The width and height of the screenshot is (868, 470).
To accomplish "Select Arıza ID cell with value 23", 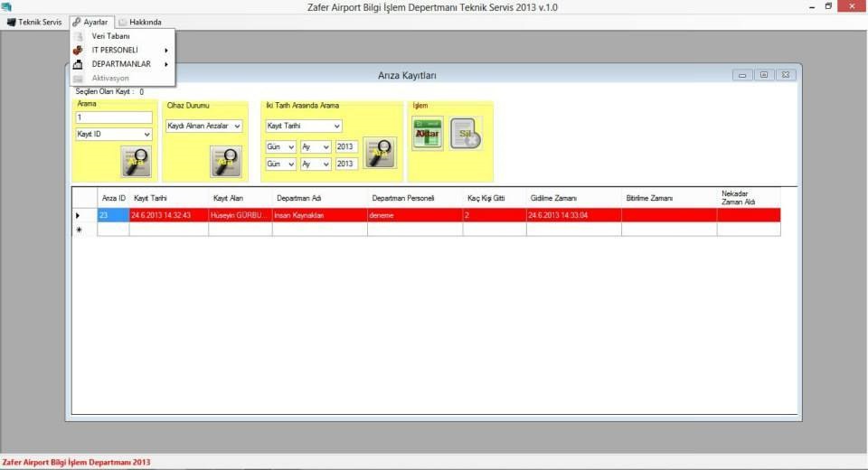I will point(113,215).
